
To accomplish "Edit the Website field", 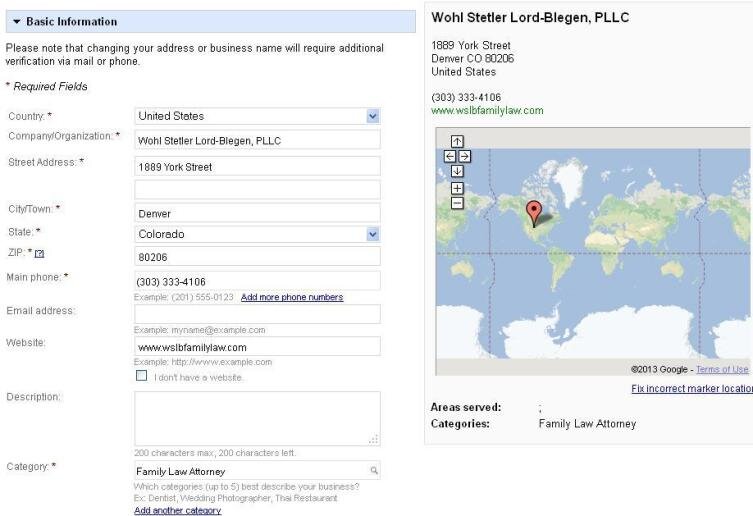I will point(257,346).
